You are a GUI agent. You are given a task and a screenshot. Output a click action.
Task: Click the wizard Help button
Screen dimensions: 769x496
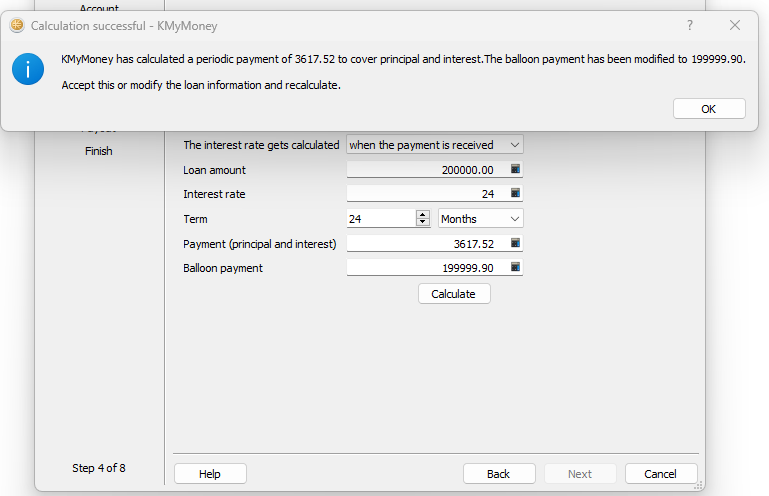pos(210,474)
